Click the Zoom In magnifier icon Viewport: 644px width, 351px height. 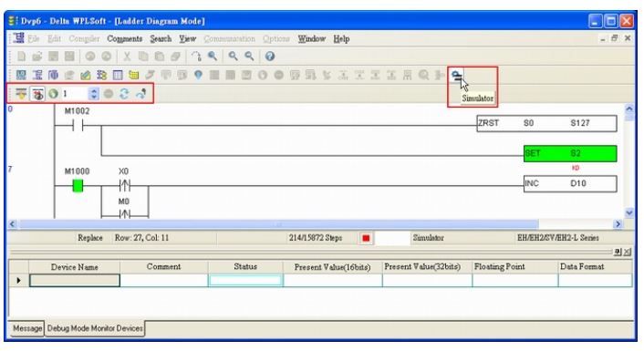pos(233,57)
